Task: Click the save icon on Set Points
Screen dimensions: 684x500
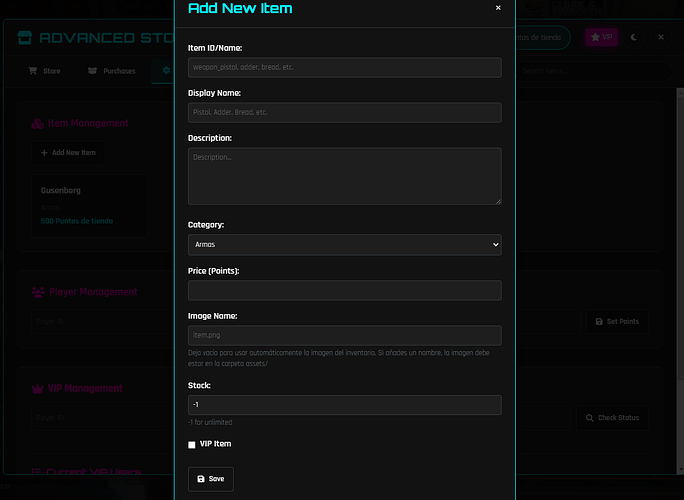Action: pos(599,322)
